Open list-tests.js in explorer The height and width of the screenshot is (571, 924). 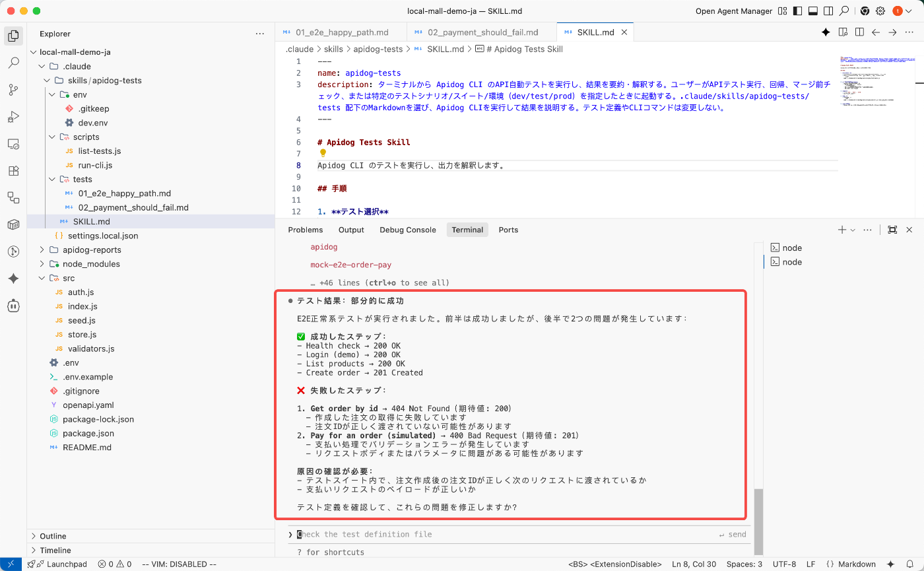click(x=99, y=151)
